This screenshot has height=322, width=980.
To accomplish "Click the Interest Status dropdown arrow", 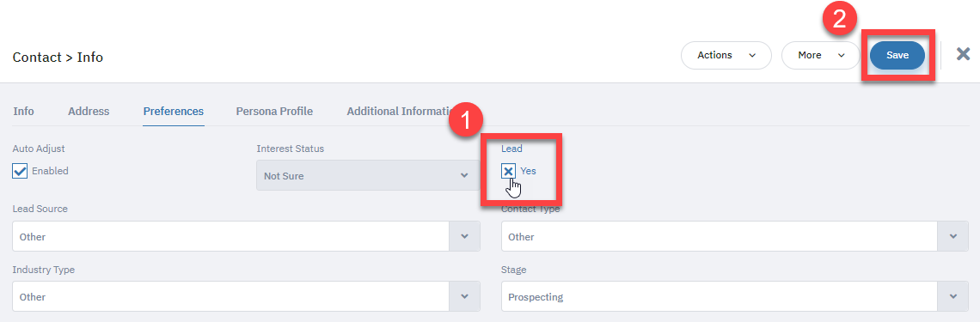I will click(x=464, y=175).
